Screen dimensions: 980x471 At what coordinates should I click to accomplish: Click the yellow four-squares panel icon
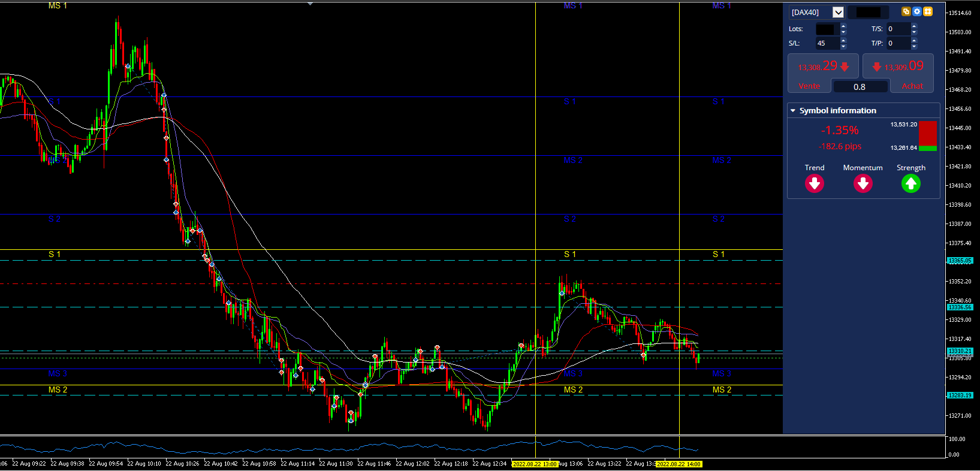pos(928,11)
